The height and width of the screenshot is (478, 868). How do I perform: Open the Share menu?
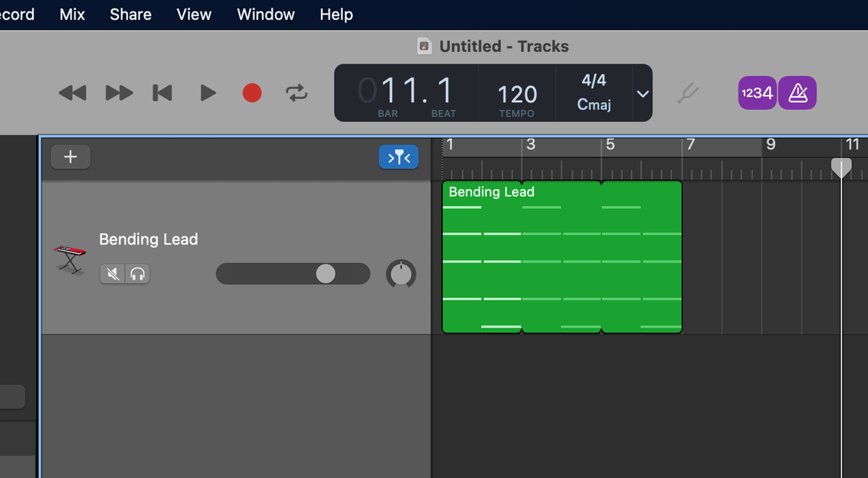point(130,14)
